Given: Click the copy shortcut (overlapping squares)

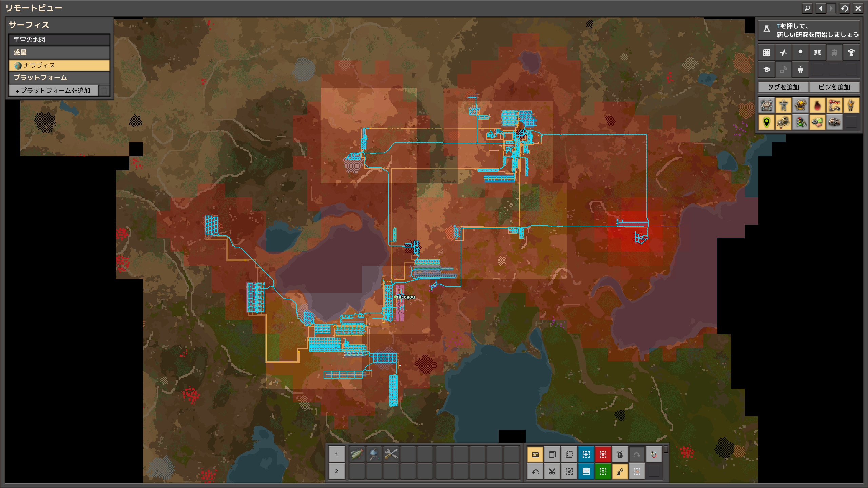Looking at the screenshot, I should click(552, 454).
